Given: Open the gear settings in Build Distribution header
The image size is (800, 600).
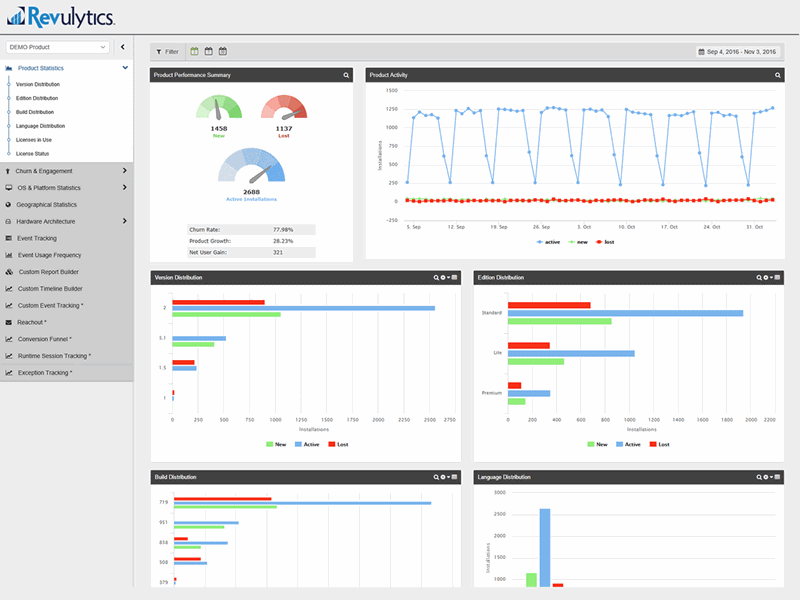Looking at the screenshot, I should point(444,477).
